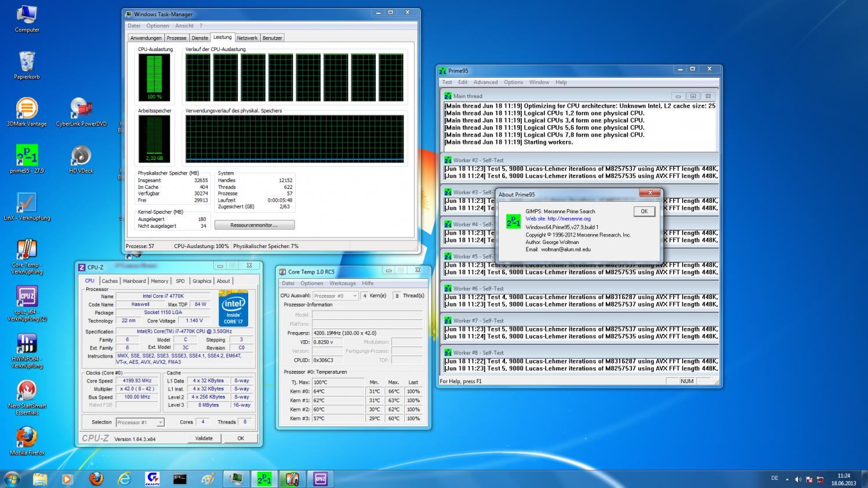Select the HWiNFO64 - Verknüpfung desktop shortcut
This screenshot has width=868, height=488.
(27, 351)
